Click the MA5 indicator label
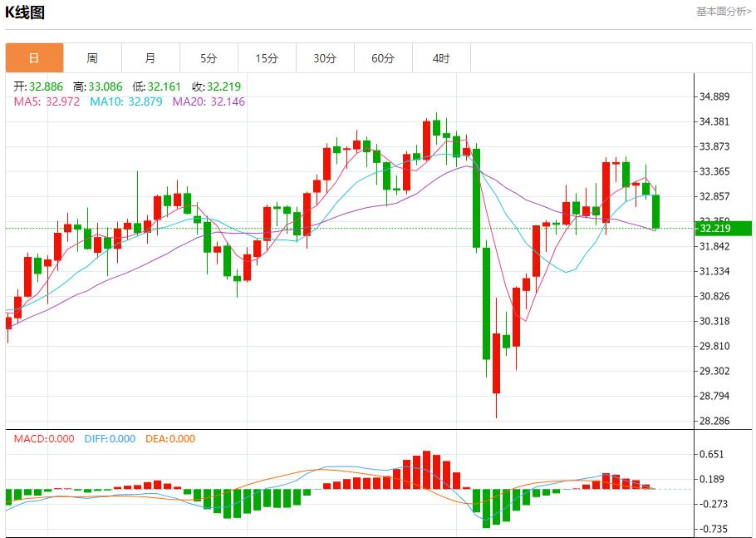The width and height of the screenshot is (756, 538). (47, 101)
